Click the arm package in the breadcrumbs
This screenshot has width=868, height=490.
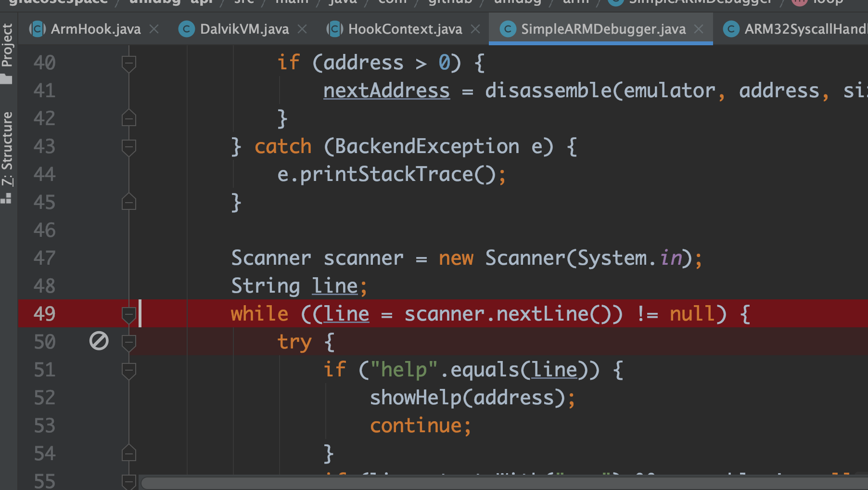[x=575, y=2]
